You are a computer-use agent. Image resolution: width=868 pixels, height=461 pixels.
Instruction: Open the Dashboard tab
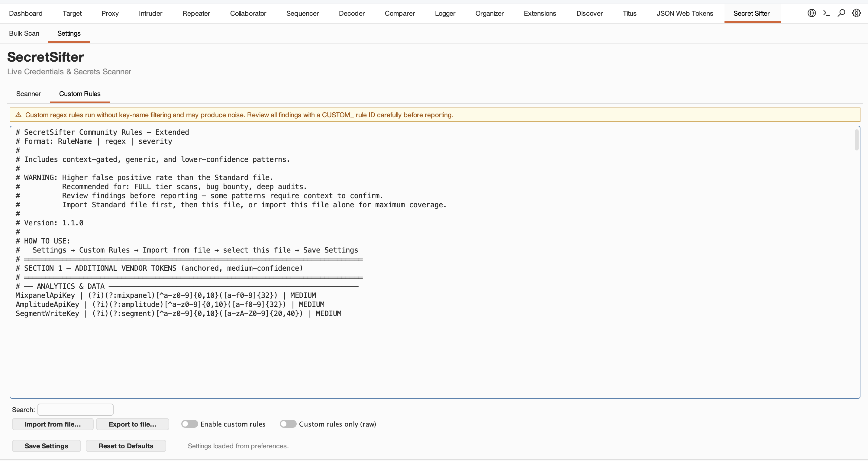point(26,13)
